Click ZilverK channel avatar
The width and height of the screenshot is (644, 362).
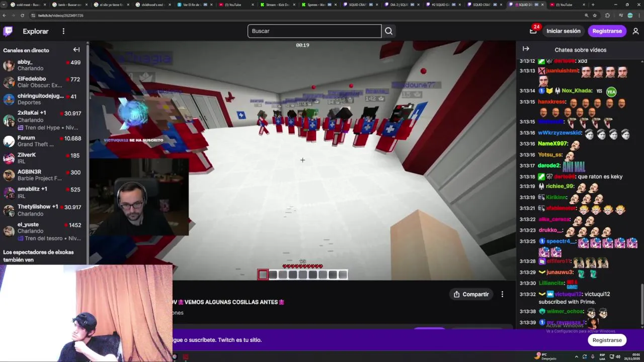coord(9,158)
